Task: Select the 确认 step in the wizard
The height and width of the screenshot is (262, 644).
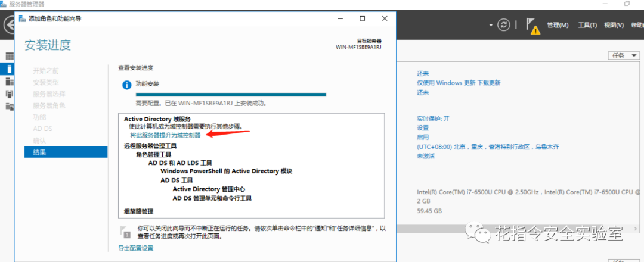Action: [39, 140]
